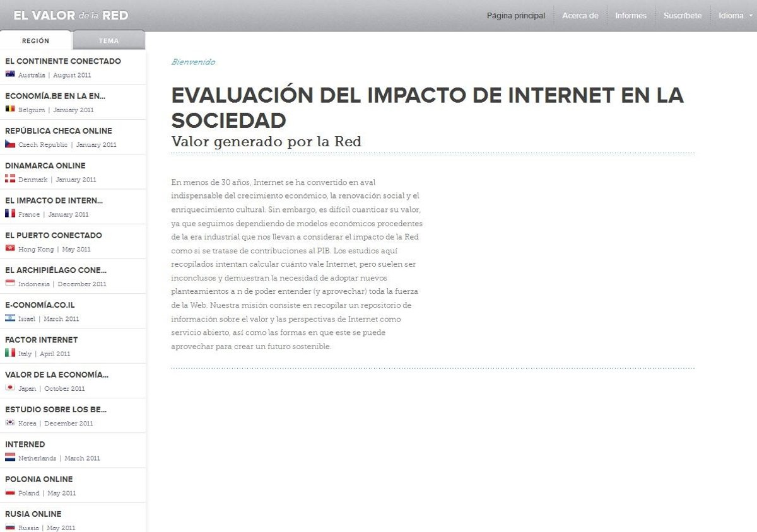This screenshot has height=532, width=757.
Task: Open the Idioma language dropdown
Action: 734,16
